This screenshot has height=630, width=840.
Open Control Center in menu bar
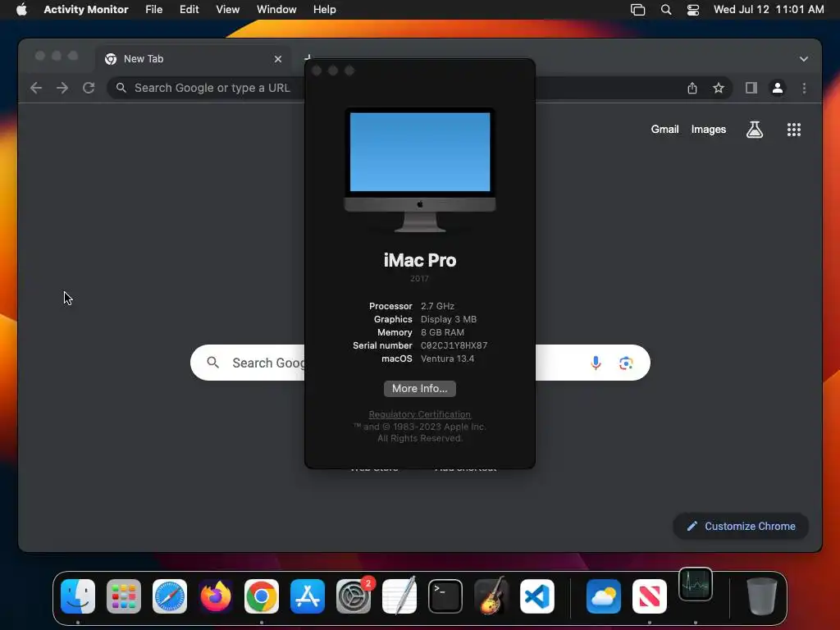(x=693, y=10)
